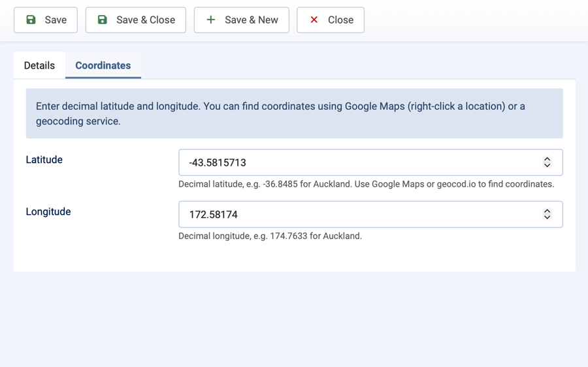
Task: Click the Latitude field label
Action: coord(44,160)
